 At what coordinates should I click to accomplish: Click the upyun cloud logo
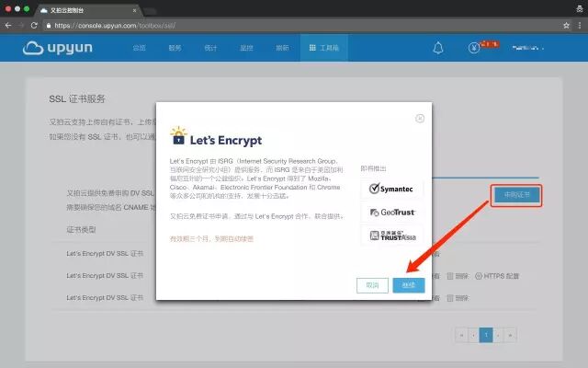57,48
